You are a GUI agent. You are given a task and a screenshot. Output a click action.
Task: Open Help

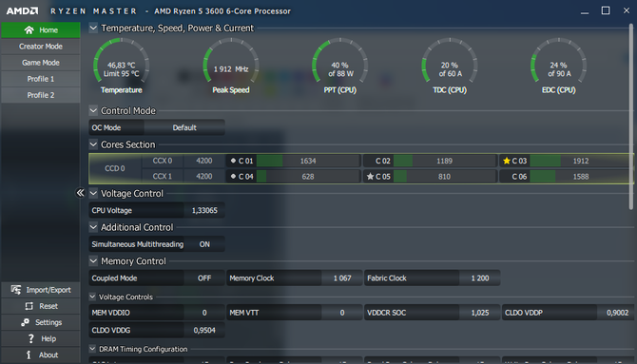tap(41, 338)
